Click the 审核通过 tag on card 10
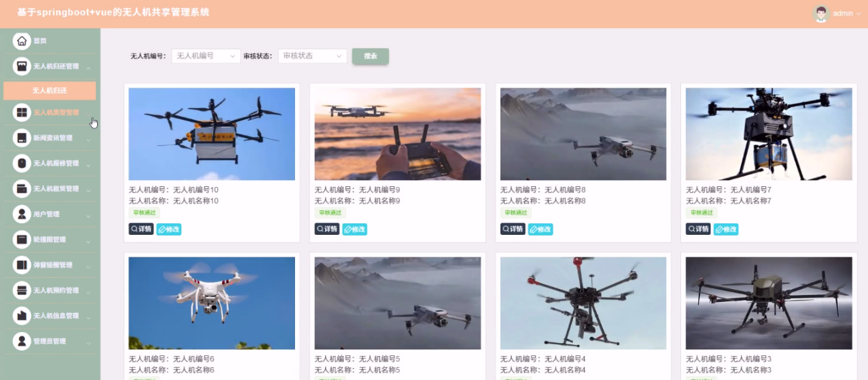 (x=144, y=213)
